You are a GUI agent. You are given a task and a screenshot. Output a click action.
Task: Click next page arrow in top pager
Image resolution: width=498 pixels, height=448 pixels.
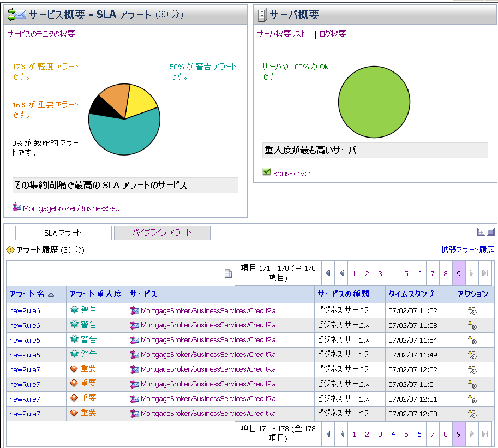click(x=472, y=273)
